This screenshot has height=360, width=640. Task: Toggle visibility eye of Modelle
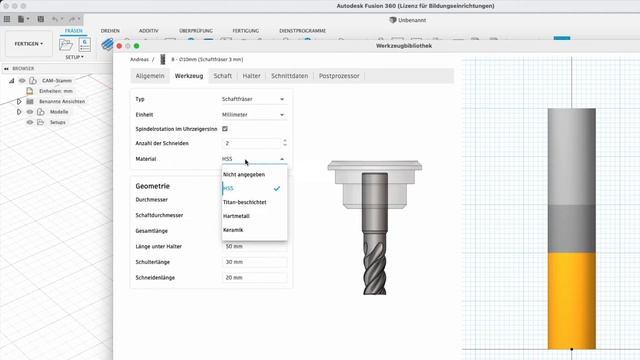[x=30, y=112]
